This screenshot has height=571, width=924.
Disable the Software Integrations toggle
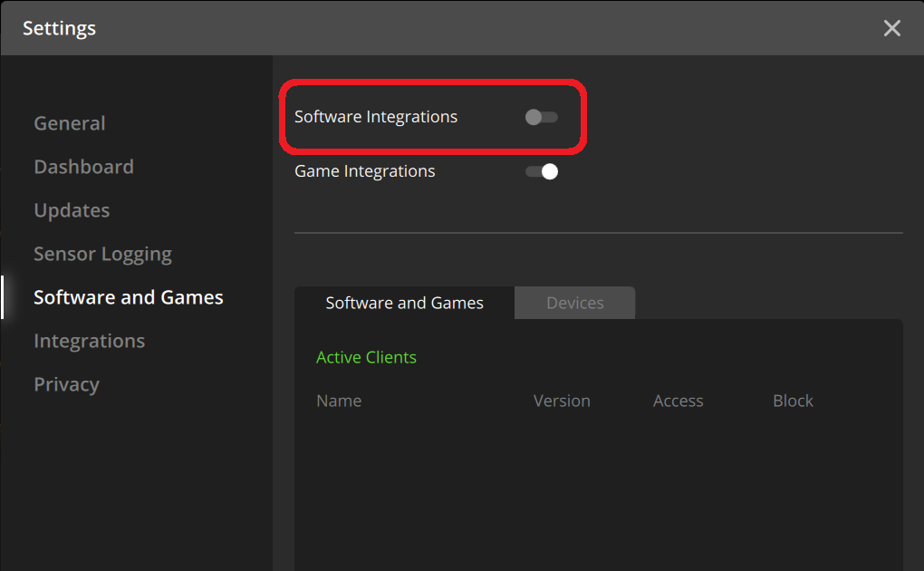(x=541, y=116)
